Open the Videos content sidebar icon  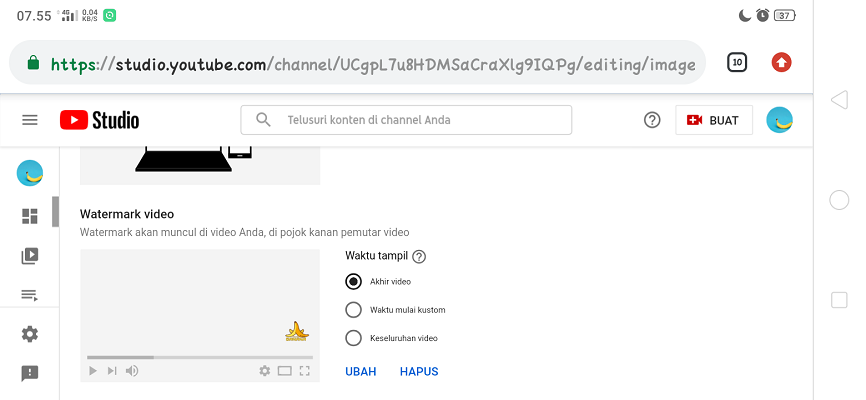pyautogui.click(x=30, y=256)
